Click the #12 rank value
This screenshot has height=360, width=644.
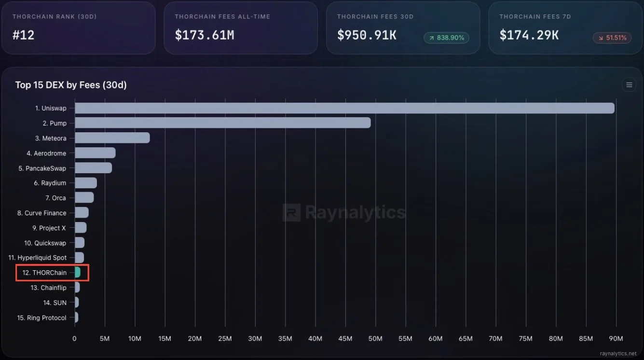point(24,35)
